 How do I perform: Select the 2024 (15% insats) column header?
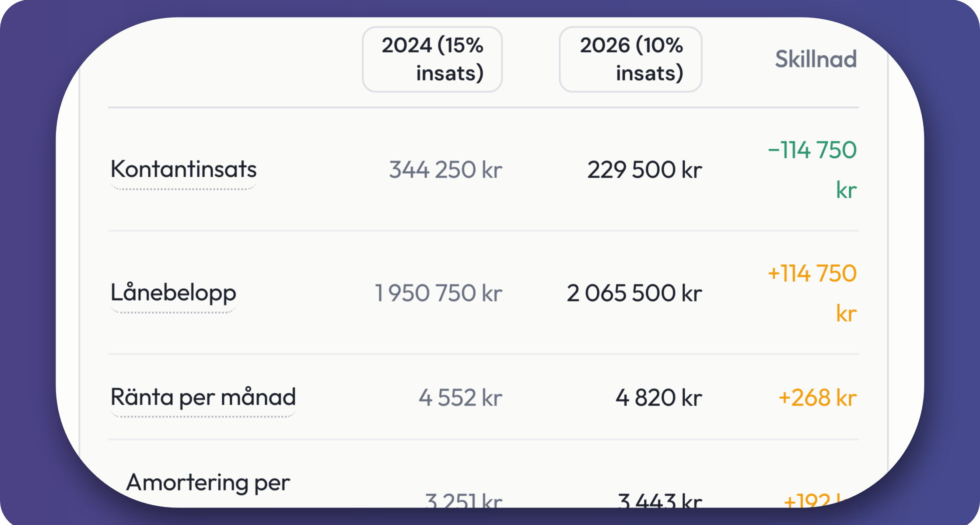[x=432, y=59]
